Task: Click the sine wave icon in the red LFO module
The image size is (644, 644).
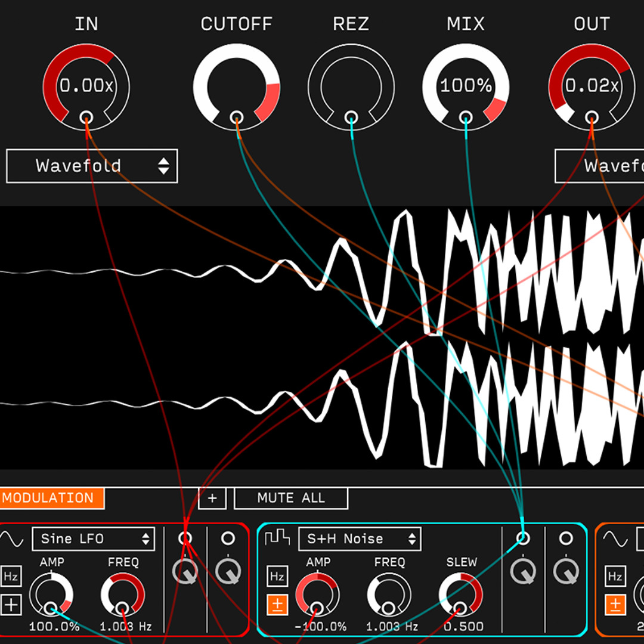Action: [12, 538]
